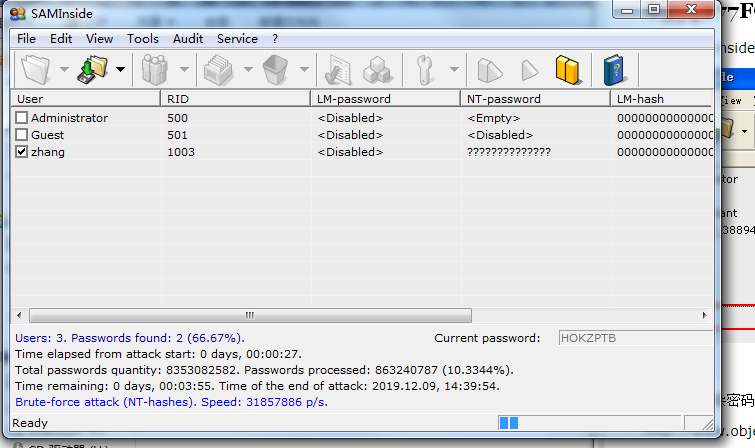The width and height of the screenshot is (755, 448).
Task: Open dropdown arrow beside Users icon
Action: tap(184, 69)
